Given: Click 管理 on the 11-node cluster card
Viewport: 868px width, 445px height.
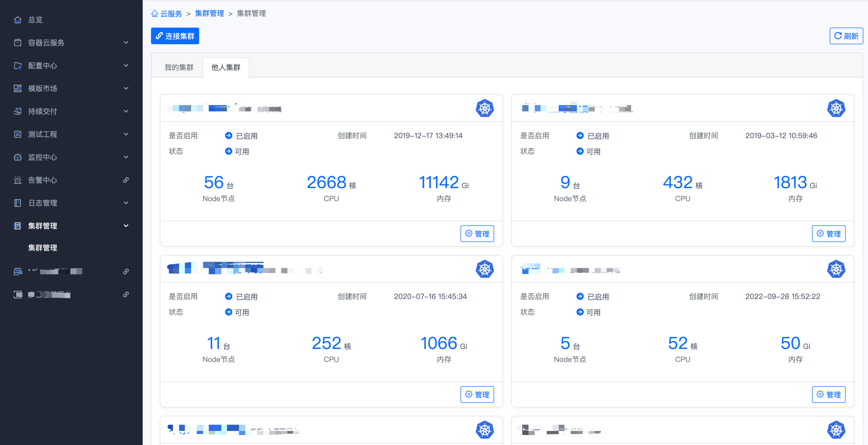Looking at the screenshot, I should pos(477,395).
